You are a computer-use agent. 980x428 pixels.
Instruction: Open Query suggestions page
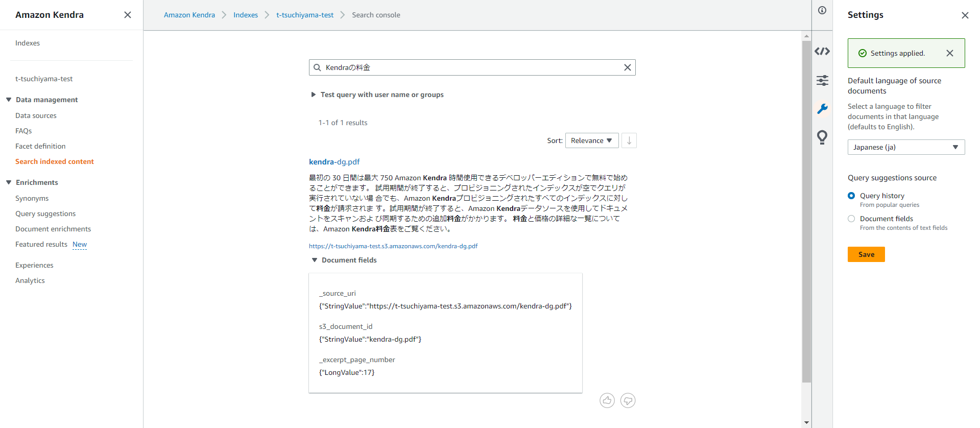pos(45,213)
